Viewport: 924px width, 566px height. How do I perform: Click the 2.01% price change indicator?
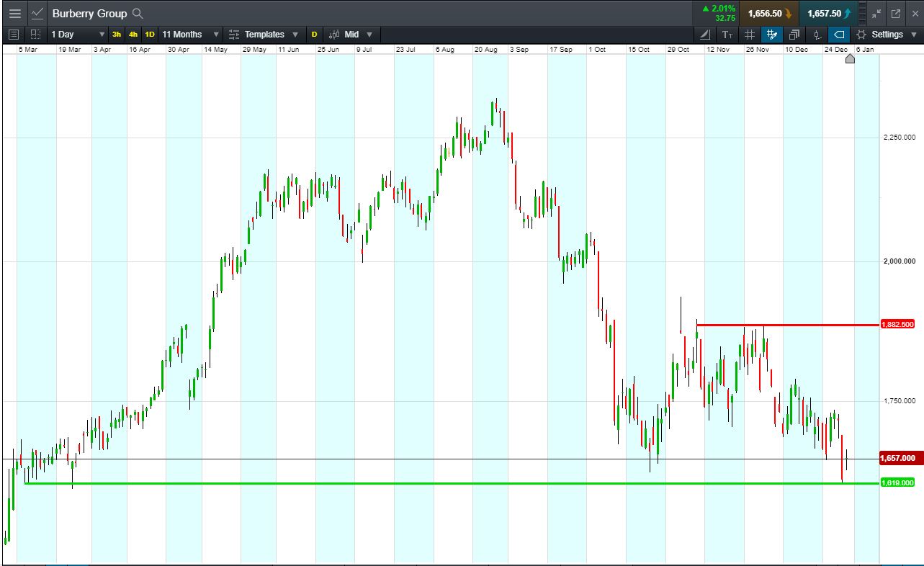coord(719,9)
